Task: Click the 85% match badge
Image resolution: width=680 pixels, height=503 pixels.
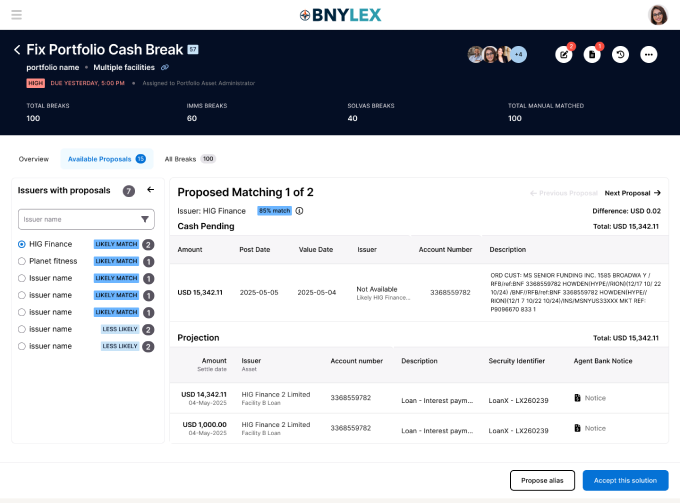Action: click(x=275, y=211)
